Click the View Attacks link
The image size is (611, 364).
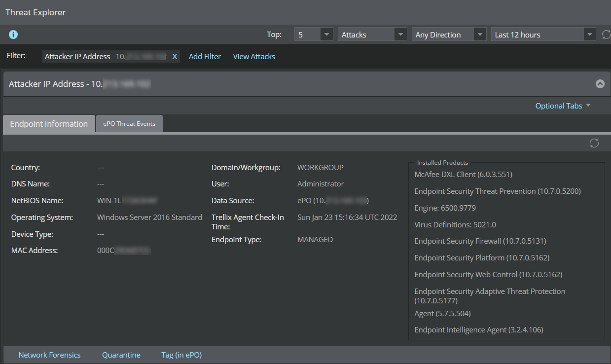(254, 57)
